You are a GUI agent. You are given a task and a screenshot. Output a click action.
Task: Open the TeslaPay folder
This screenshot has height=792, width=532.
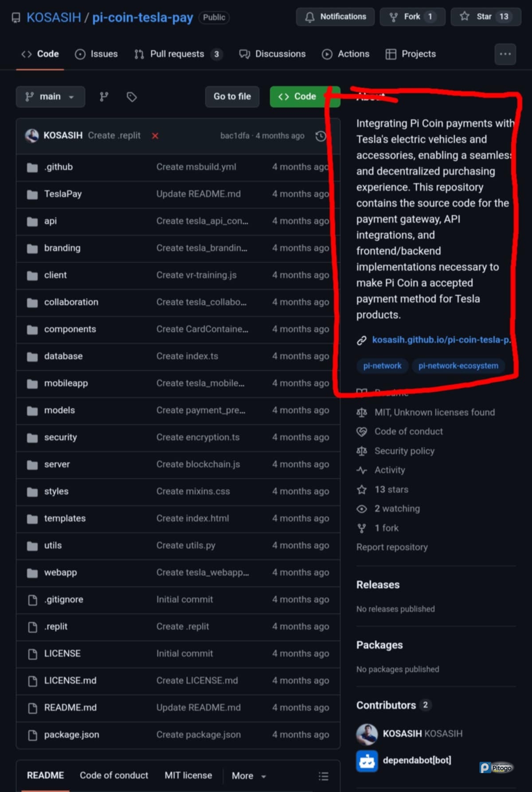pyautogui.click(x=63, y=194)
